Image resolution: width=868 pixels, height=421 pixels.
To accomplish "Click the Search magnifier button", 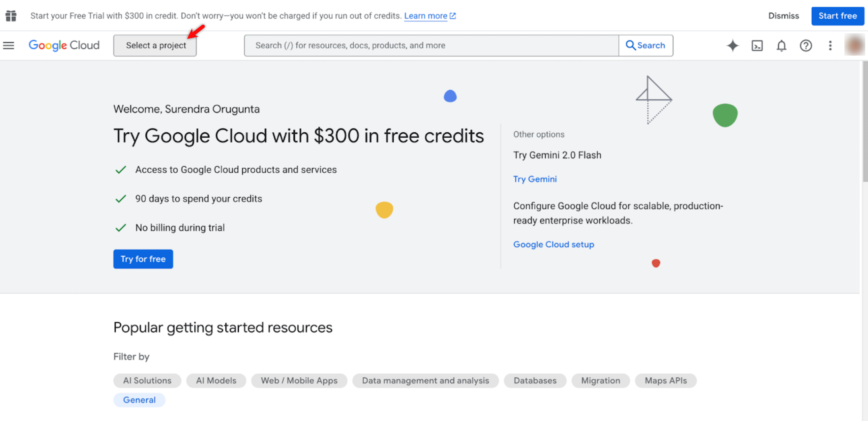I will click(x=646, y=45).
